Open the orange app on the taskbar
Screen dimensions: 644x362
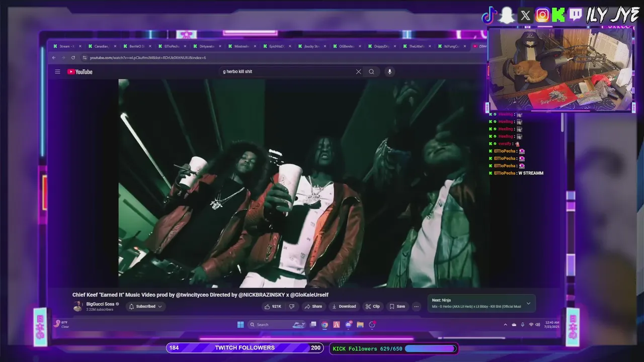point(337,325)
